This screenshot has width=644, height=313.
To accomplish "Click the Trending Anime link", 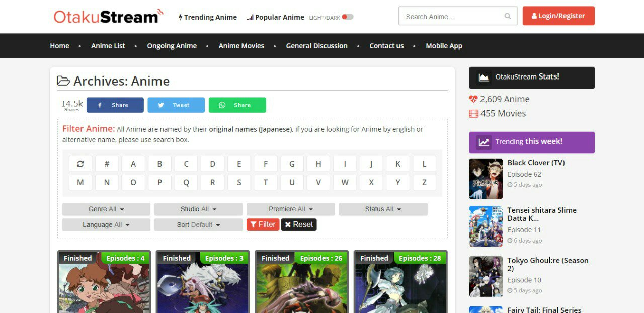I will 208,17.
